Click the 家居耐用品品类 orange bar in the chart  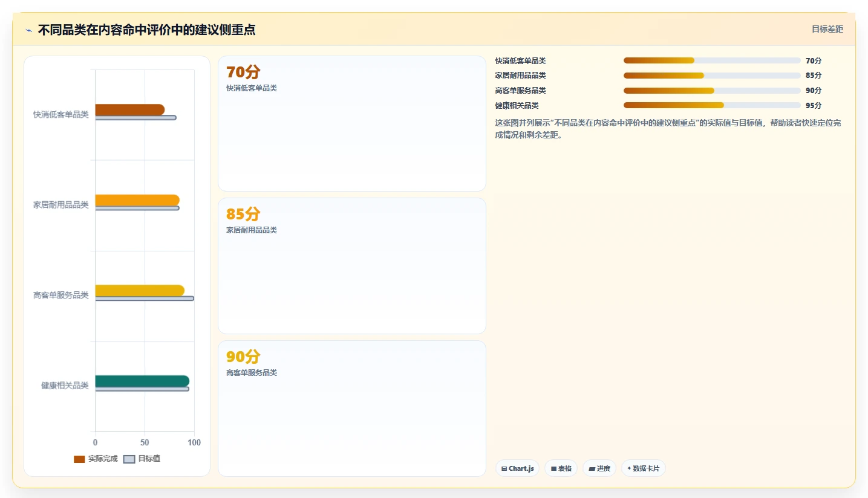[x=137, y=200]
